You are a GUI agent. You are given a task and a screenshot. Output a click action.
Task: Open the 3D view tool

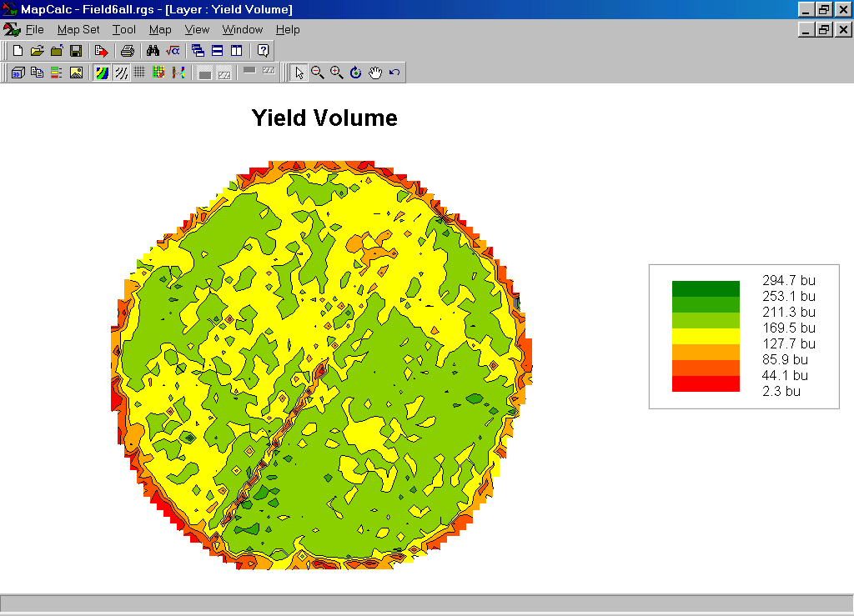(17, 72)
